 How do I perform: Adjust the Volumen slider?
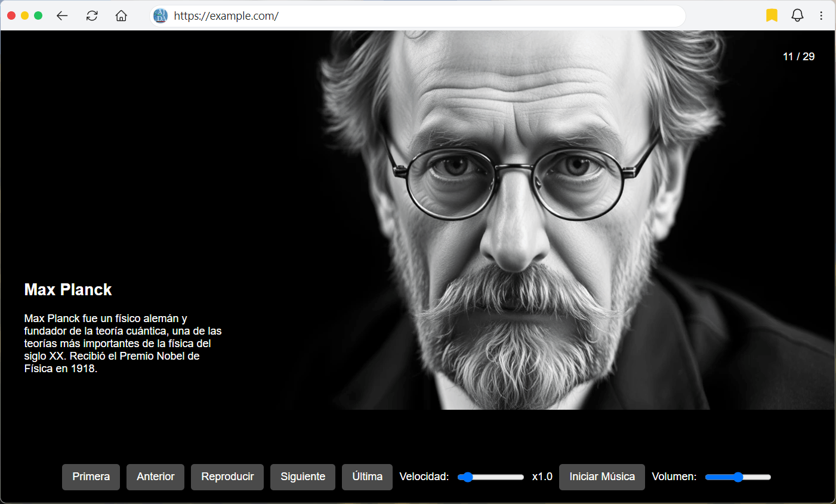(738, 477)
